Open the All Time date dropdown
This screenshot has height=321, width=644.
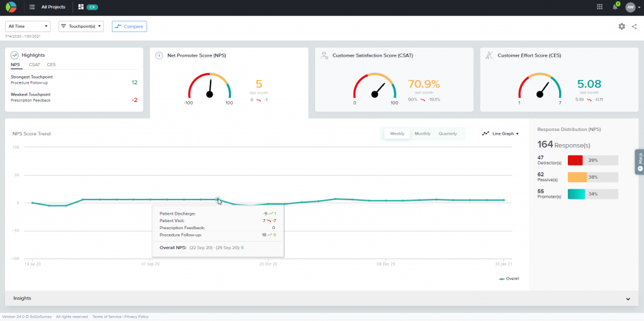pos(28,26)
